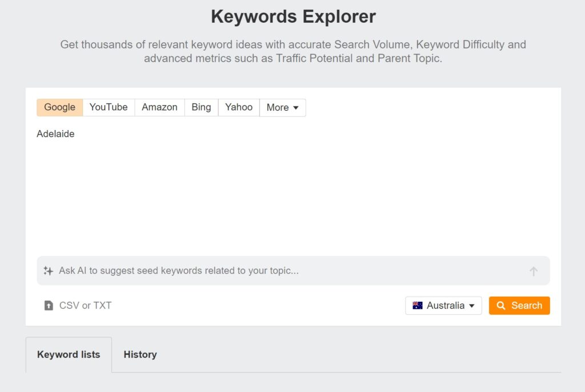Open the More search engines dropdown
585x392 pixels.
pyautogui.click(x=283, y=107)
